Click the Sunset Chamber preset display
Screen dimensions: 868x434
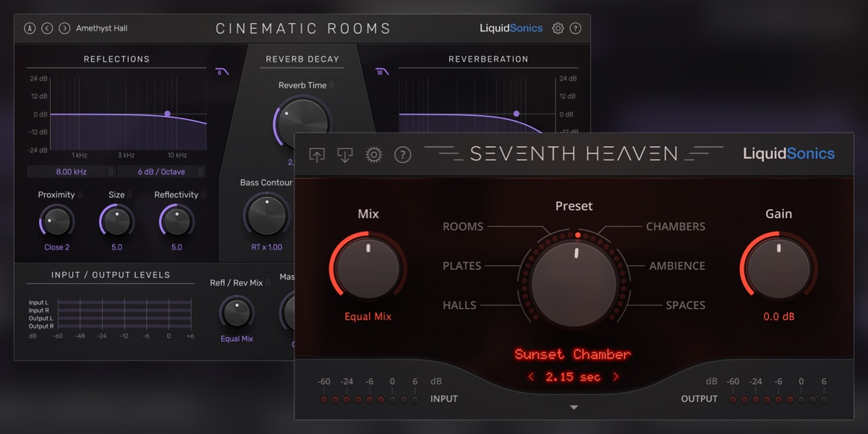pyautogui.click(x=574, y=354)
